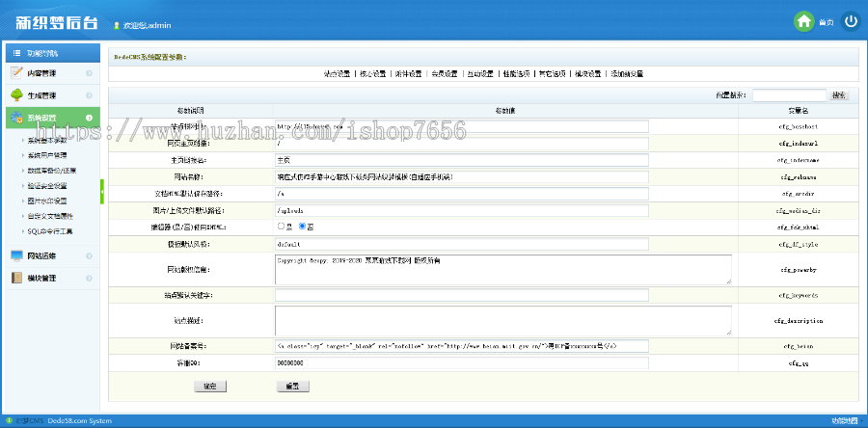Screen dimensions: 868x428
Task: Click the admin user avatar icon
Action: pyautogui.click(x=117, y=25)
